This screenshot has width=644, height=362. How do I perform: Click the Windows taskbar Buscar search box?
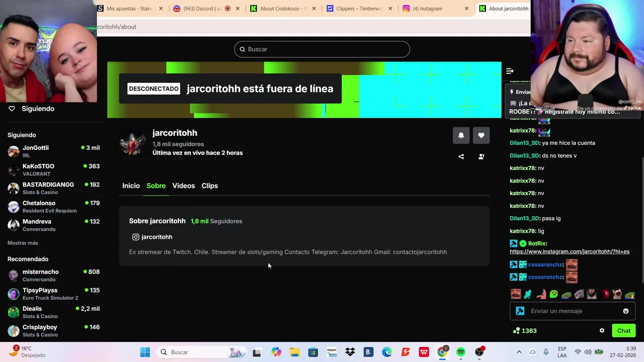coord(201,352)
